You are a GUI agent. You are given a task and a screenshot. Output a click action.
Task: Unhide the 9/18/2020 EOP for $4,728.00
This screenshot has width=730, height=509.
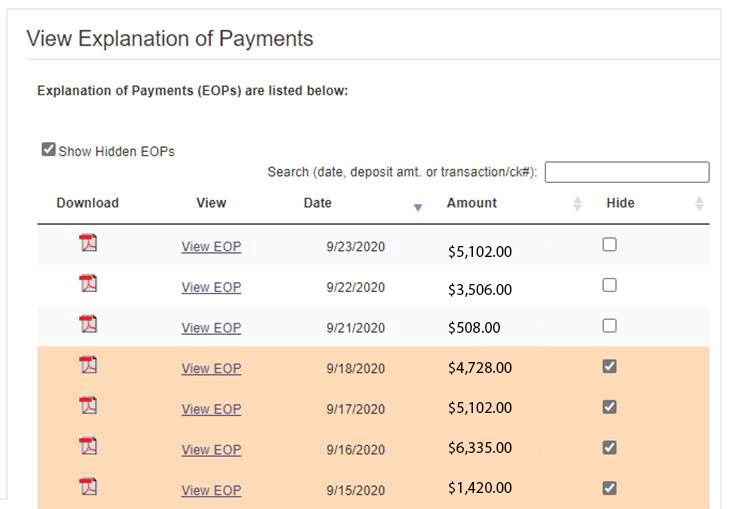pos(609,366)
